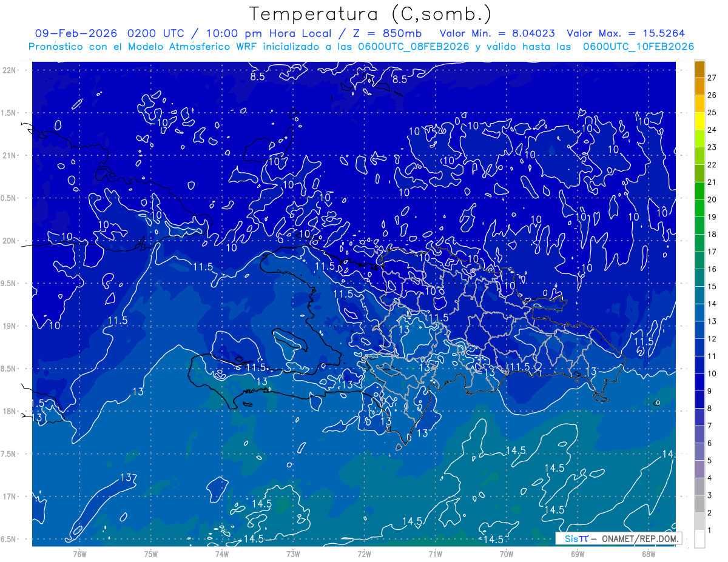Click 'Valor Max. = 15.5264' readout
728x562 pixels.
[625, 33]
